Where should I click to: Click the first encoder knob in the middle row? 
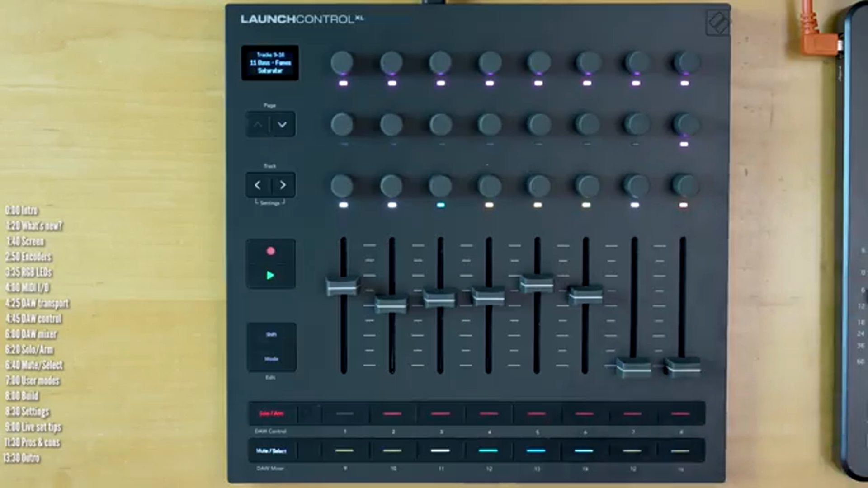342,124
